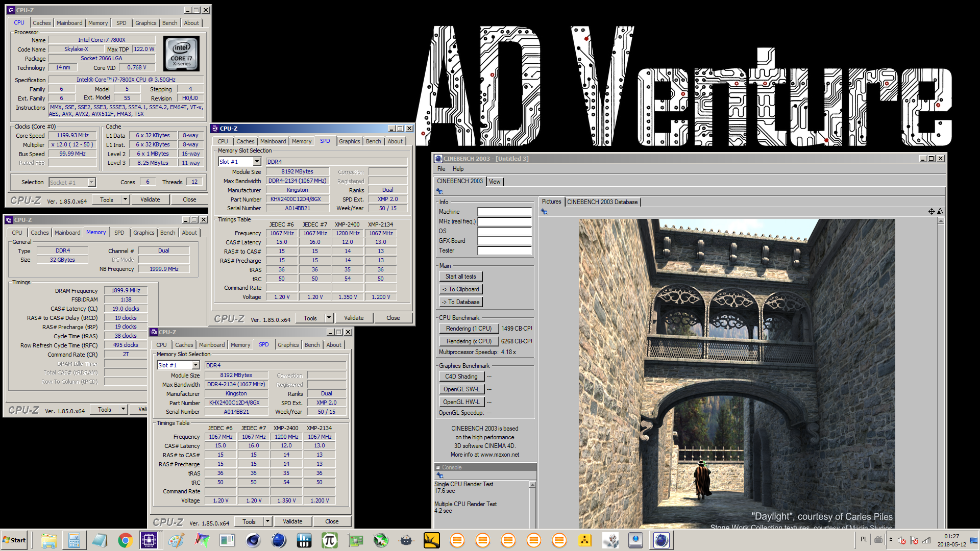
Task: Click the To Database button
Action: coord(460,302)
